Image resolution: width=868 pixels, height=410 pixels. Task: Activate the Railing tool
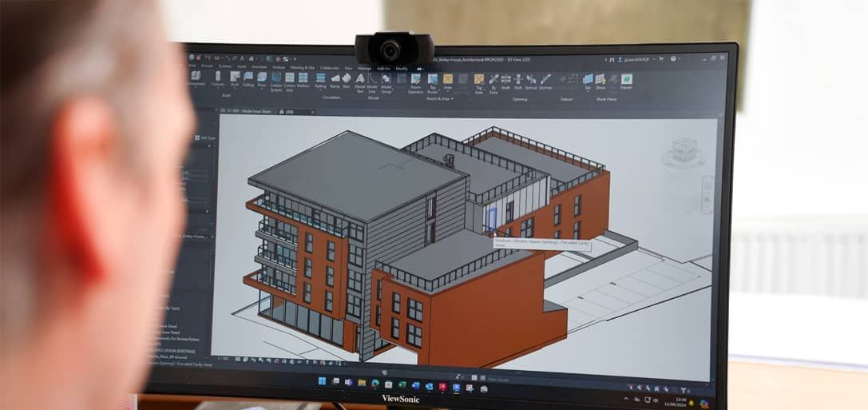click(x=321, y=79)
